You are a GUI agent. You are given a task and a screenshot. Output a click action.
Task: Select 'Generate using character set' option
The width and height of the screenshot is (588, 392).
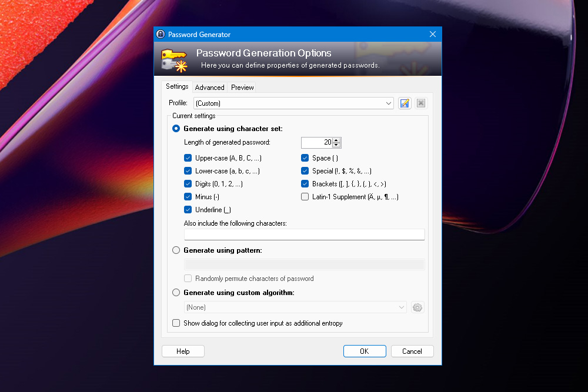click(176, 128)
